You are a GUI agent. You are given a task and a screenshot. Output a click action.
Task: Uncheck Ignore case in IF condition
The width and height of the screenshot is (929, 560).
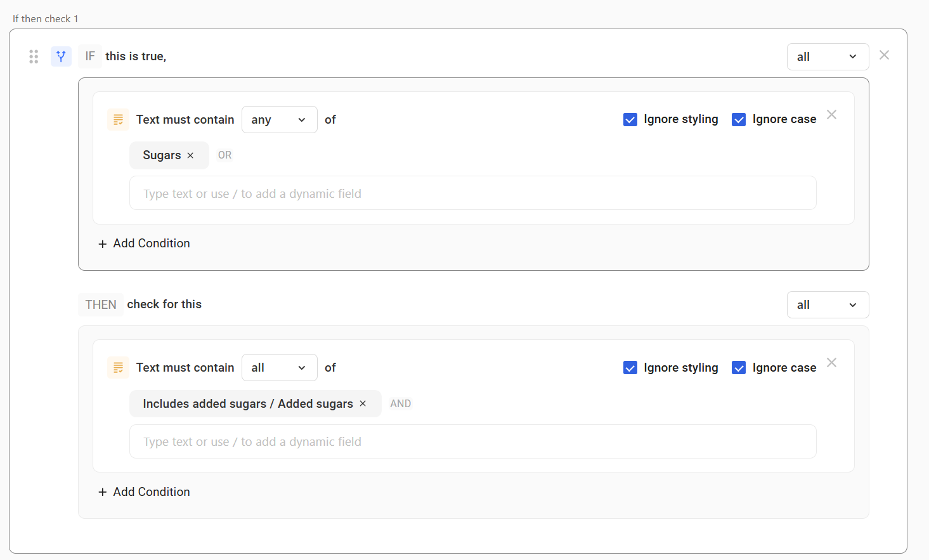[739, 120]
